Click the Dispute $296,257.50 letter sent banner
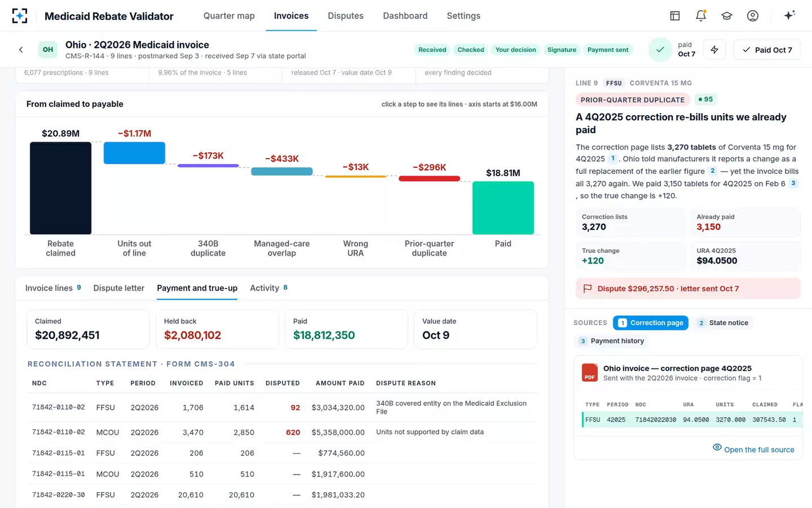Viewport: 812px width, 508px height. pos(688,288)
